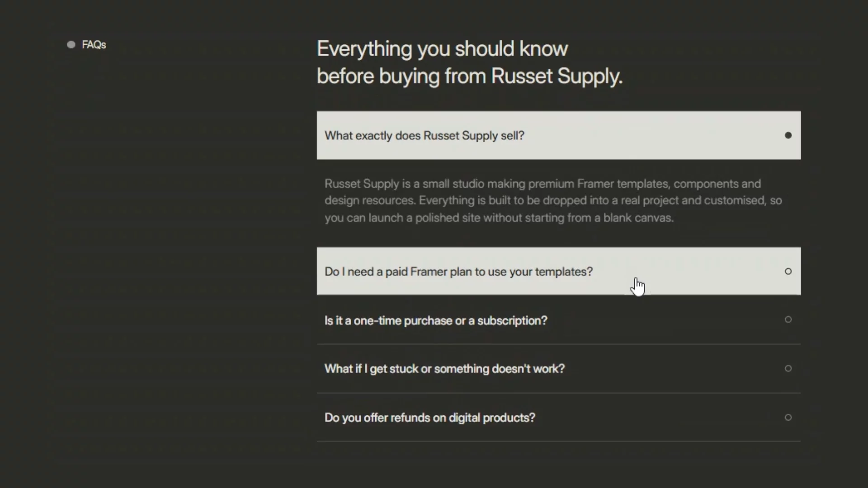
Task: Click 'before buying from Russet Supply' heading line
Action: click(x=470, y=76)
